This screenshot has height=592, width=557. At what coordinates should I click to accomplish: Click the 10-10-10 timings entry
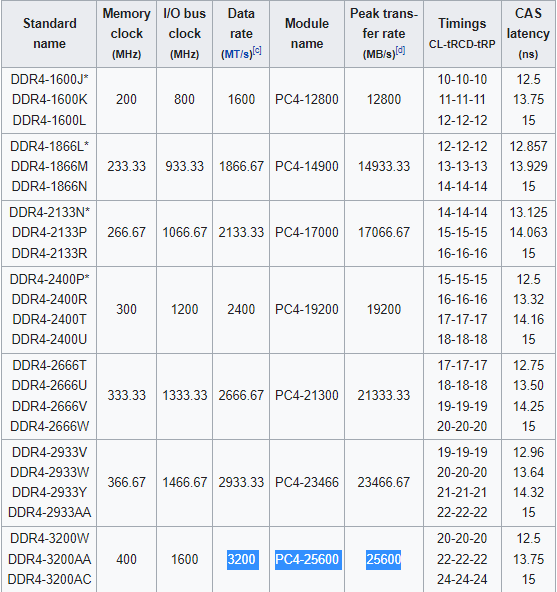click(462, 80)
